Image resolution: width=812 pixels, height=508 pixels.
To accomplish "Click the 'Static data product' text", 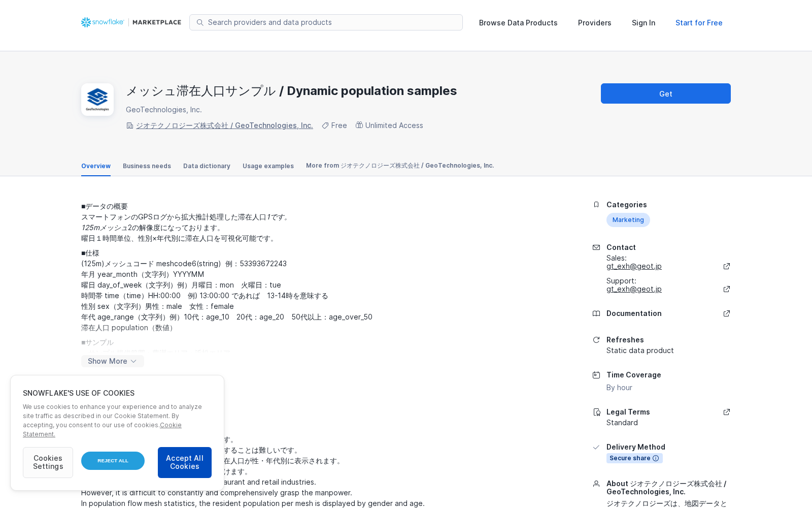I will pos(640,351).
